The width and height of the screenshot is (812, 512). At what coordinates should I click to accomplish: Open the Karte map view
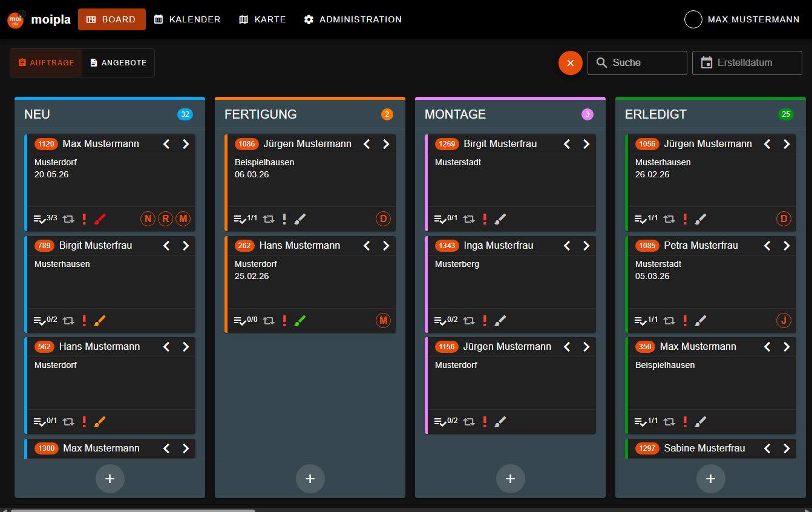pos(263,19)
